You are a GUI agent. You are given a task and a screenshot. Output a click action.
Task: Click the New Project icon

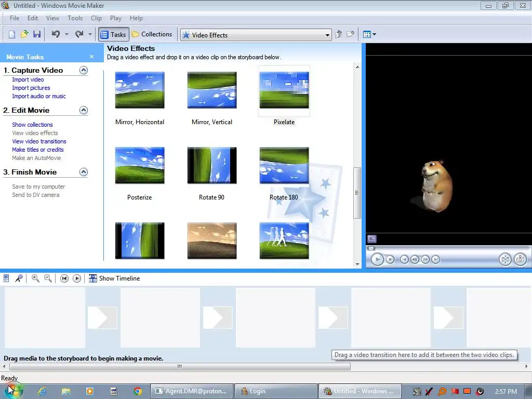coord(12,34)
